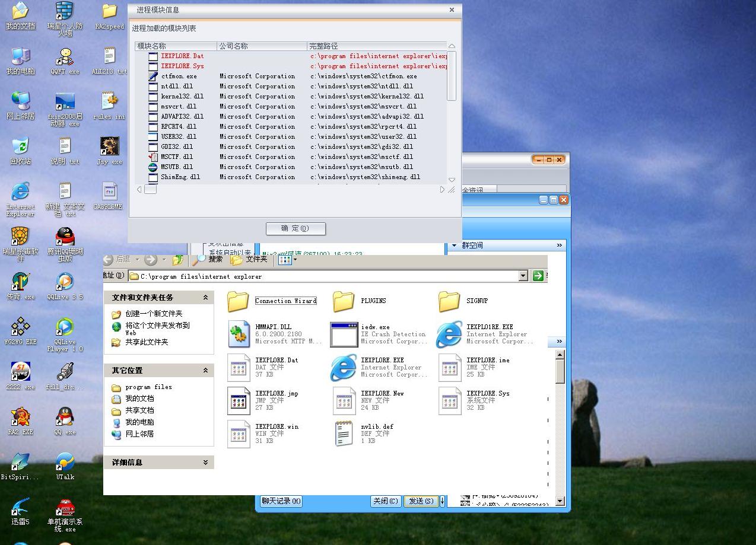This screenshot has height=545, width=756.
Task: Click the QQ.exe desktop icon
Action: 65,419
